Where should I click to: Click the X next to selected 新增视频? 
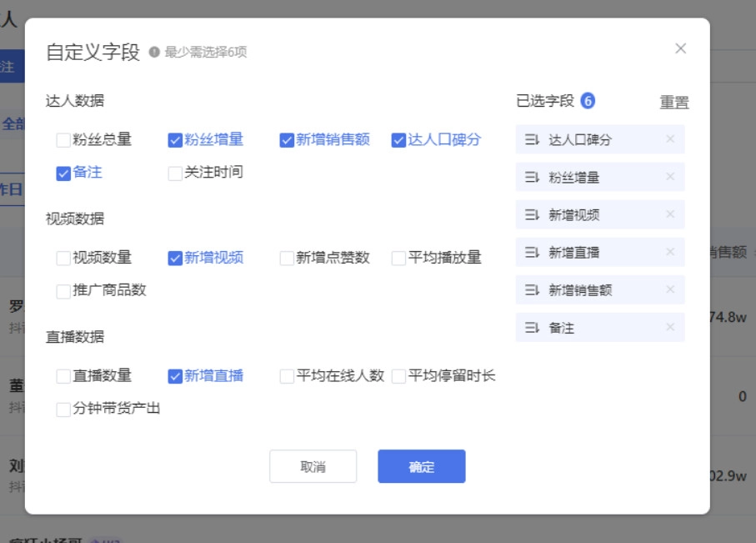coord(669,214)
